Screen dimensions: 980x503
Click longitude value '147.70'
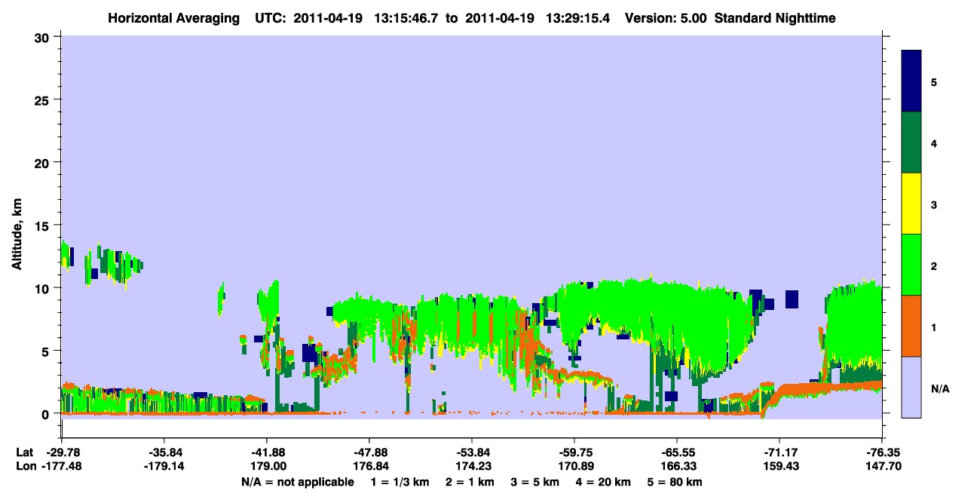click(882, 466)
